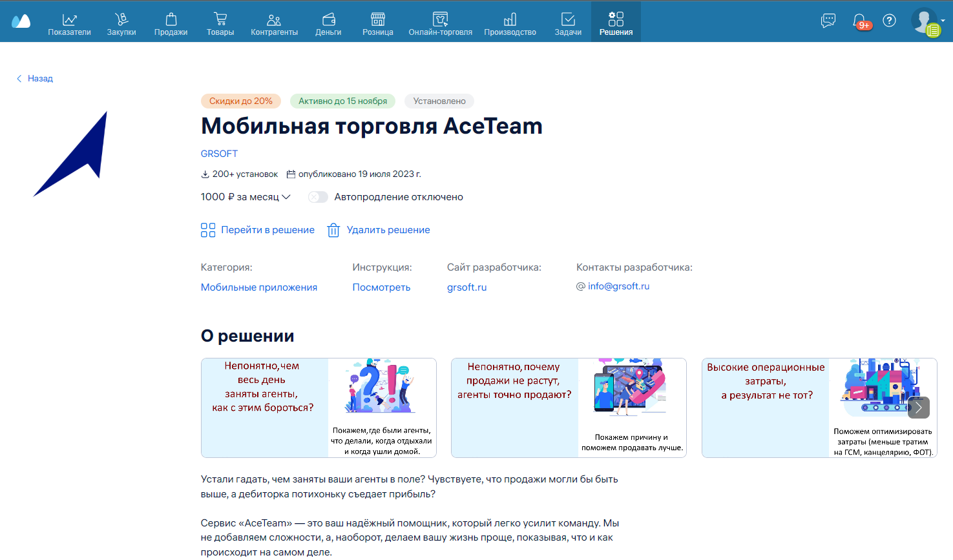This screenshot has height=560, width=953.
Task: Click the grid icon for Перейти в решение
Action: pyautogui.click(x=208, y=230)
